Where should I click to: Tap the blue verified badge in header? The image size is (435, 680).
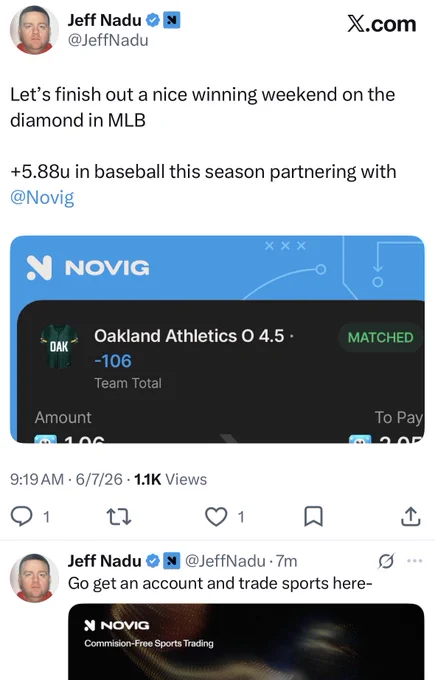tap(153, 20)
